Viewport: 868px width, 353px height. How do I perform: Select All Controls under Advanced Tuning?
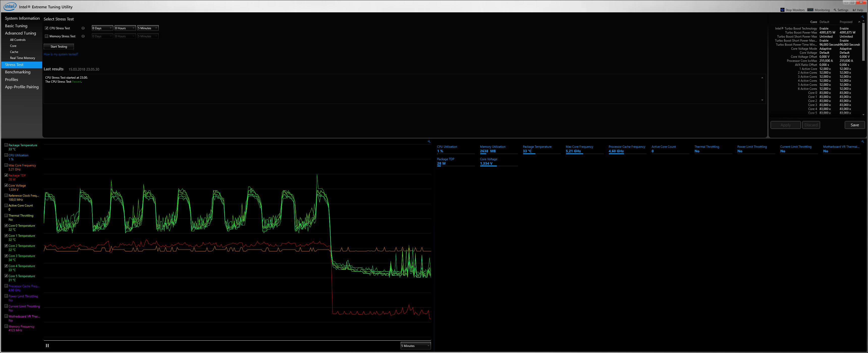(18, 40)
